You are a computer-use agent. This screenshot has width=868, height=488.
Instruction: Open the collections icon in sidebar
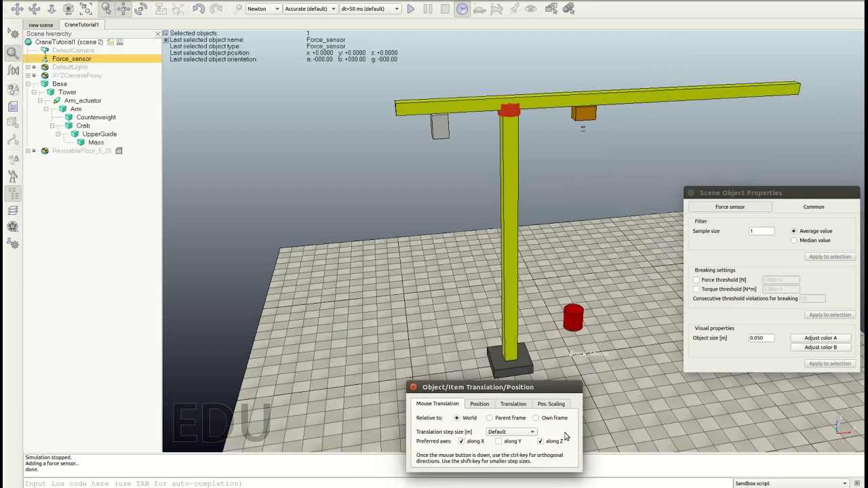(12, 89)
